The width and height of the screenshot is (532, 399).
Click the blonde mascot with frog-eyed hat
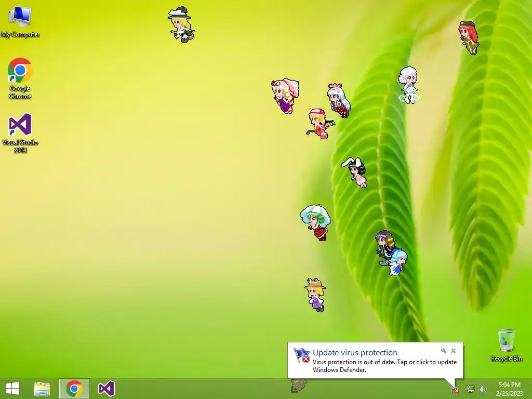[315, 295]
